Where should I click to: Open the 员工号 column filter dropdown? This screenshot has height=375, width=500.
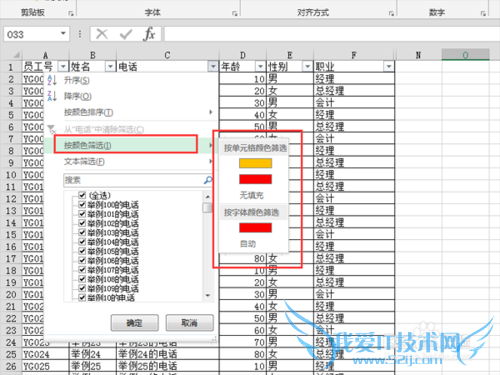pos(63,67)
